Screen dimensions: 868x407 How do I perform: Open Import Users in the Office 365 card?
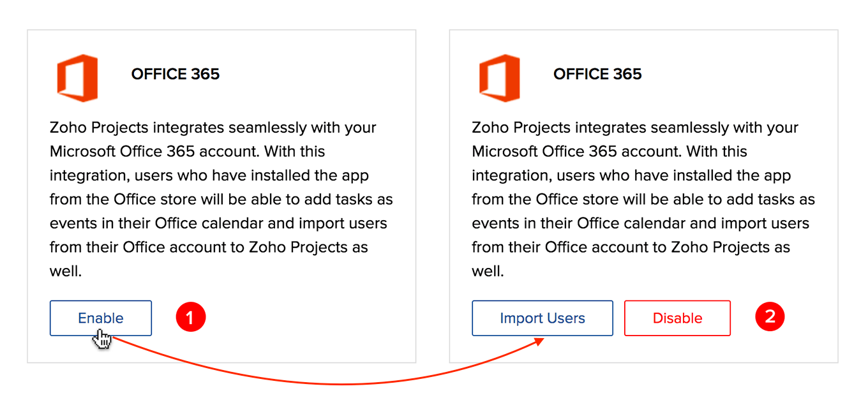click(x=542, y=318)
